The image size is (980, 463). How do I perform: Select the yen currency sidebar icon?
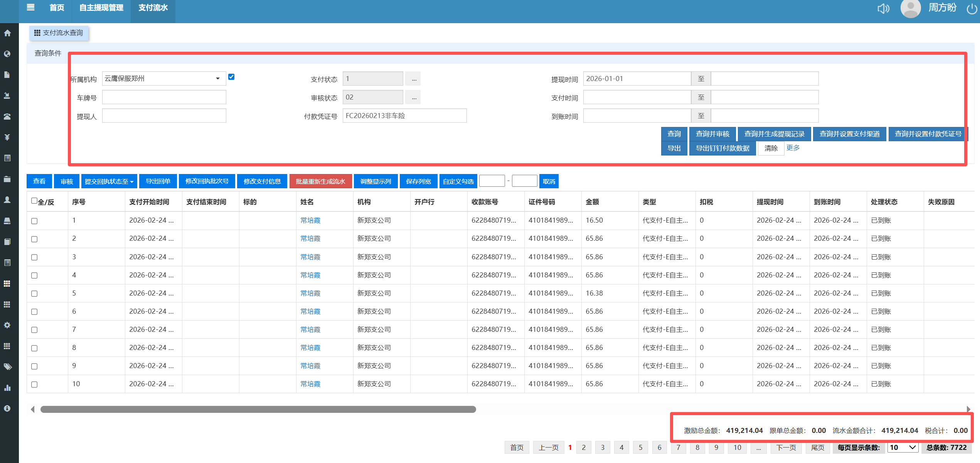click(7, 137)
